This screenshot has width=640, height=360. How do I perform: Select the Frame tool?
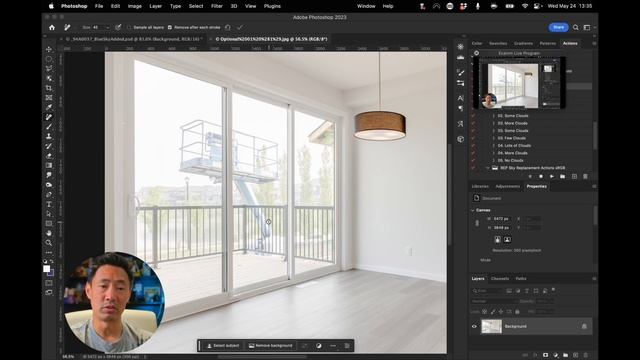49,98
